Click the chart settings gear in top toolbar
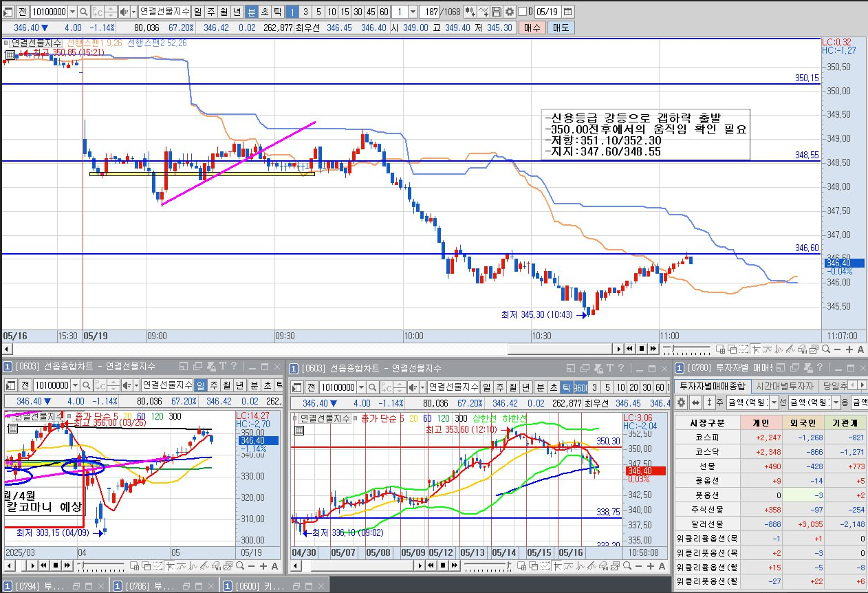 tap(510, 12)
